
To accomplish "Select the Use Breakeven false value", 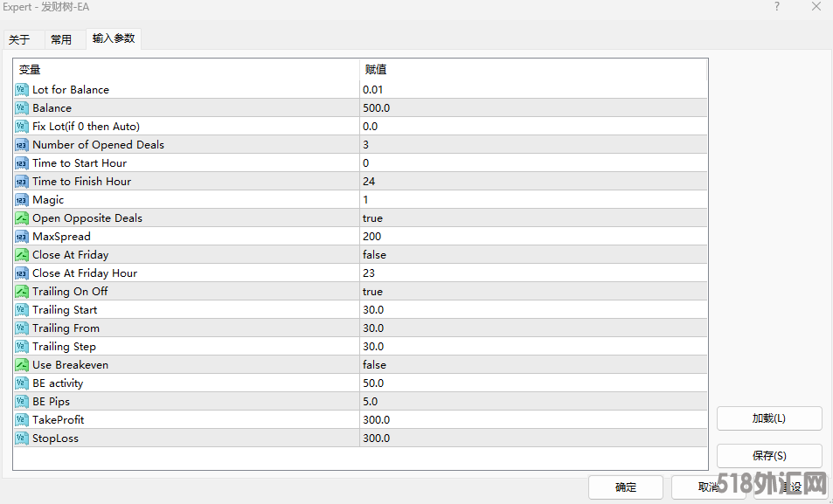I will click(x=374, y=365).
